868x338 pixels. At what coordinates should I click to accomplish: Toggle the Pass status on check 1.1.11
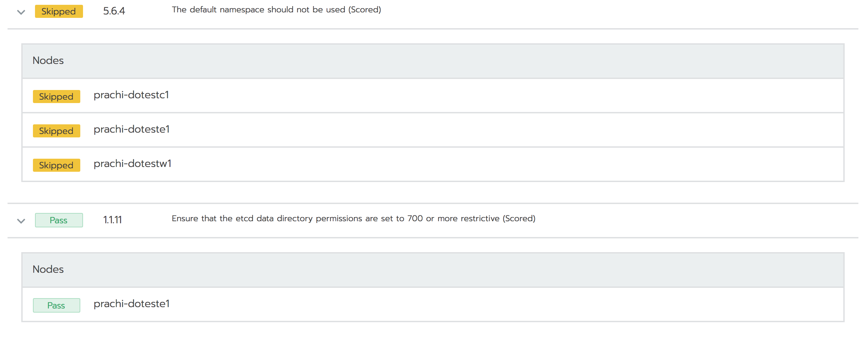[x=58, y=220]
